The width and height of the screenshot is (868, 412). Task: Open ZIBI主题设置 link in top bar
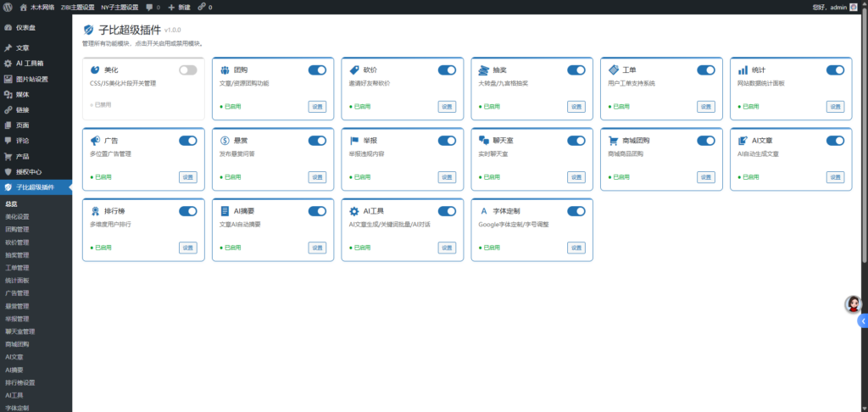[x=76, y=7]
